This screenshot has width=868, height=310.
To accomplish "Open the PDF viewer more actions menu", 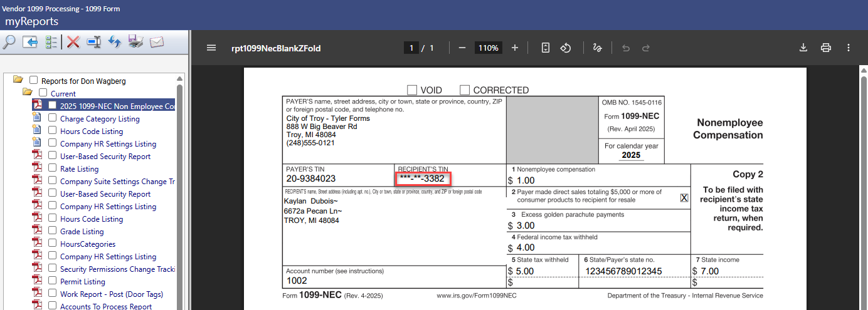I will point(849,48).
